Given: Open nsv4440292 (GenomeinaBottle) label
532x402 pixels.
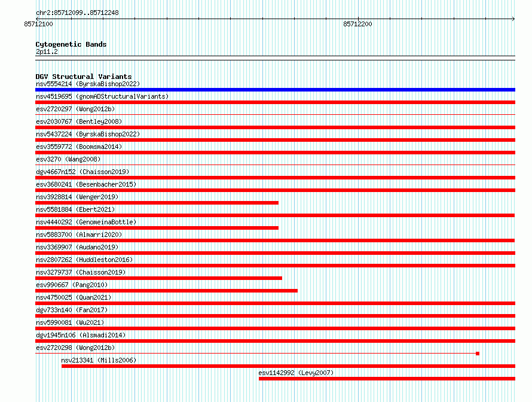Looking at the screenshot, I should click(86, 222).
